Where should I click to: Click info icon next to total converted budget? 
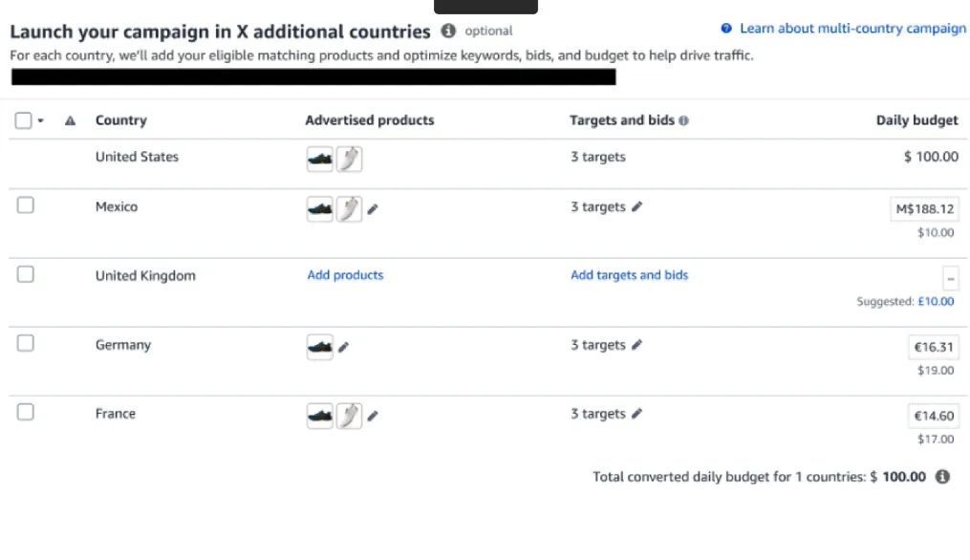click(942, 477)
